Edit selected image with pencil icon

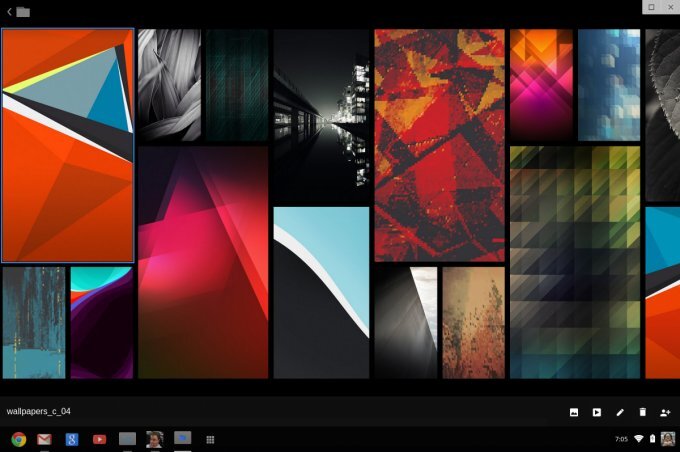click(x=620, y=412)
